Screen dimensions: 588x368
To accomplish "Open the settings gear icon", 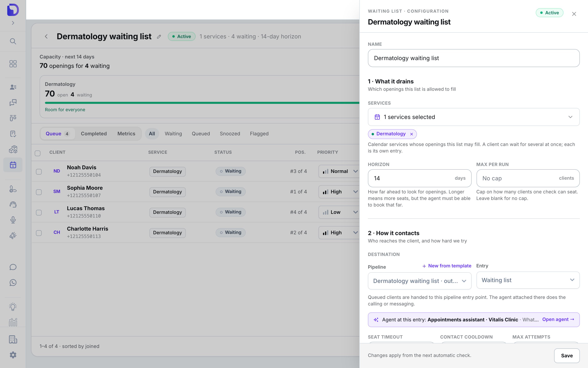I will point(13,355).
